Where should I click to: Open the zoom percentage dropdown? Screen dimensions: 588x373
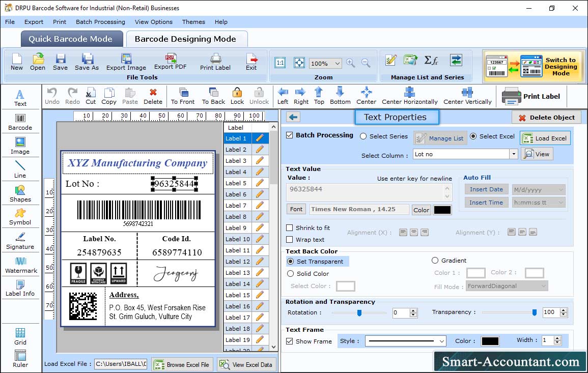[x=337, y=63]
